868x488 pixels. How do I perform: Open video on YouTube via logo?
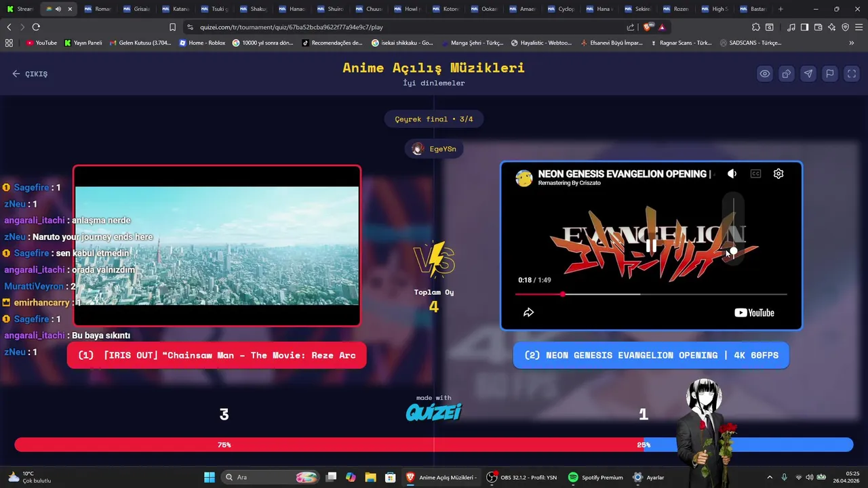pyautogui.click(x=754, y=312)
